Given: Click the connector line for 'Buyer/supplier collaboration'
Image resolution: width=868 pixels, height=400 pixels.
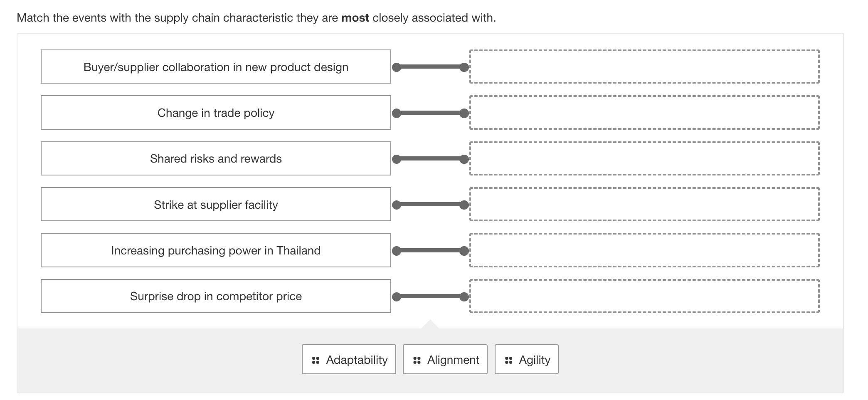Looking at the screenshot, I should [430, 67].
